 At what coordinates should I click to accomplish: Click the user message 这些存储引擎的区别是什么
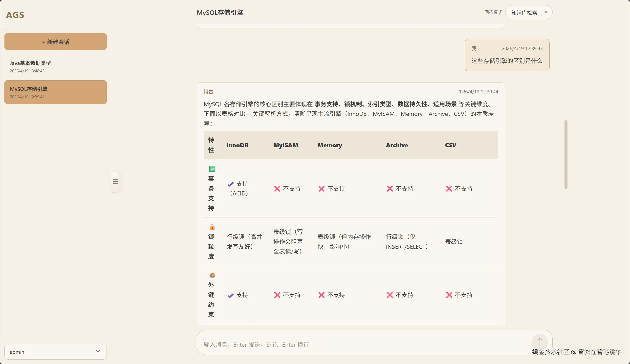click(507, 61)
